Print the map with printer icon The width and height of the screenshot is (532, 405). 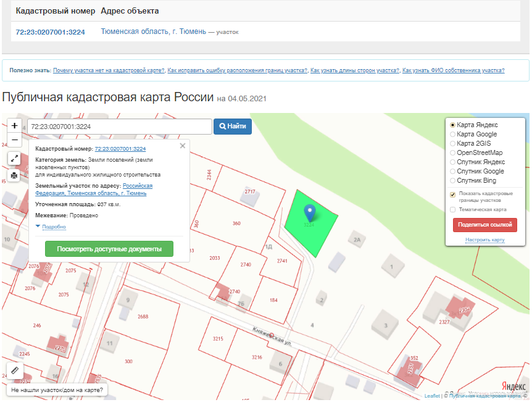14,175
